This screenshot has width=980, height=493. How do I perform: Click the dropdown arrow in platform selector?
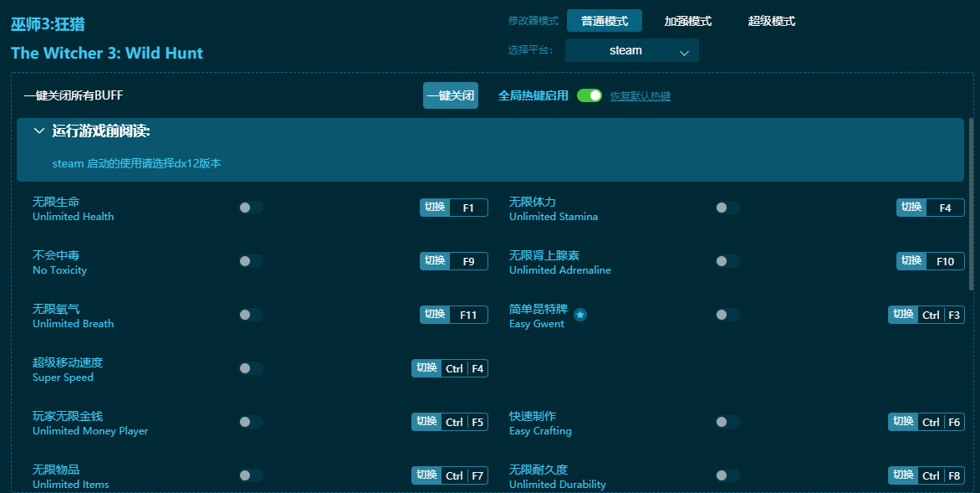click(x=684, y=52)
